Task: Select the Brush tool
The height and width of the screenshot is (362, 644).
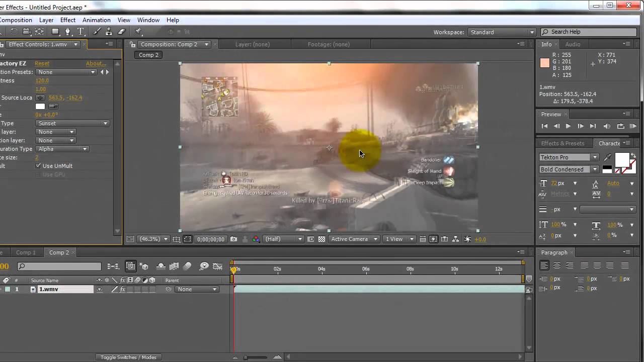Action: point(97,32)
